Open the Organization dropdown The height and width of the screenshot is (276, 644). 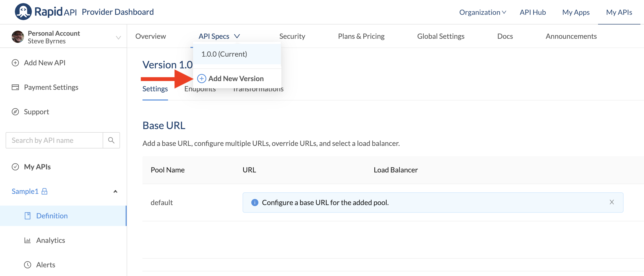pos(483,12)
